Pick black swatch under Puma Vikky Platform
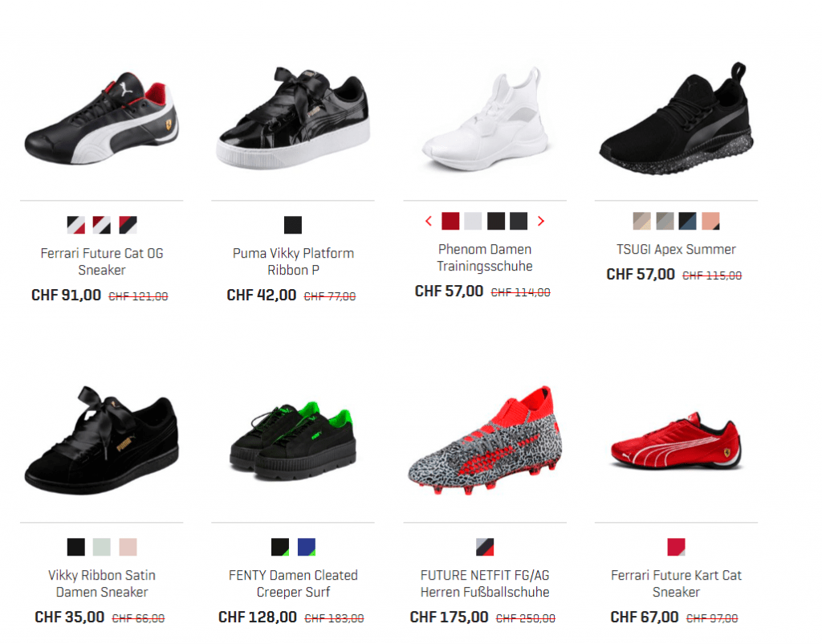 293,225
